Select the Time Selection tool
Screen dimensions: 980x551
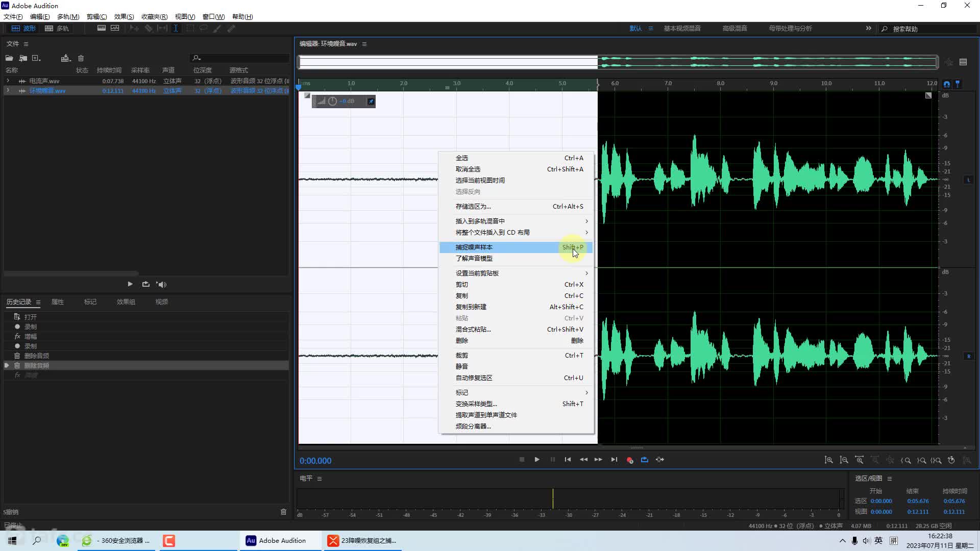[176, 29]
